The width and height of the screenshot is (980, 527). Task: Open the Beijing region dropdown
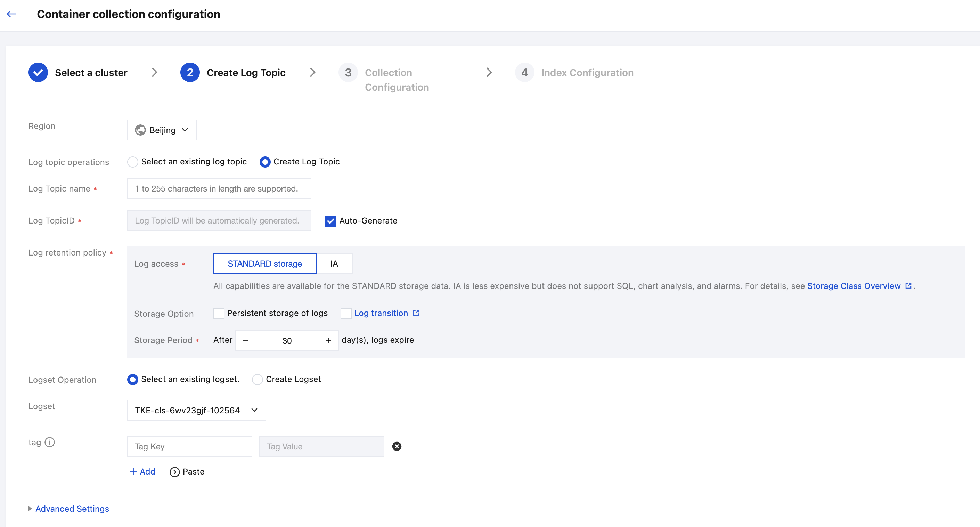162,130
